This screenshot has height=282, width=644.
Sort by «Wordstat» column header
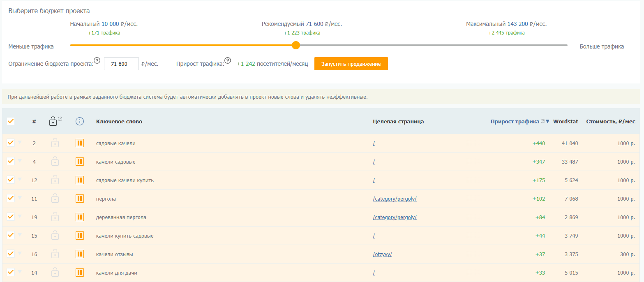566,121
